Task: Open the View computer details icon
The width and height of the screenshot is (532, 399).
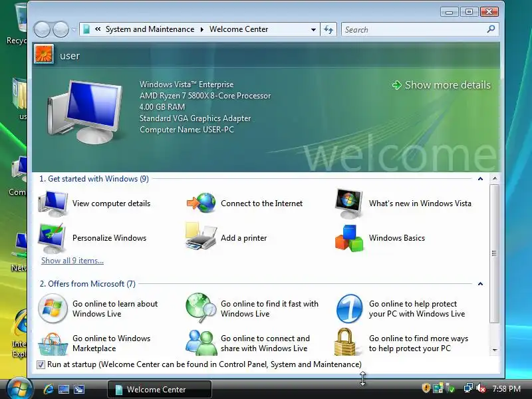Action: coord(53,203)
